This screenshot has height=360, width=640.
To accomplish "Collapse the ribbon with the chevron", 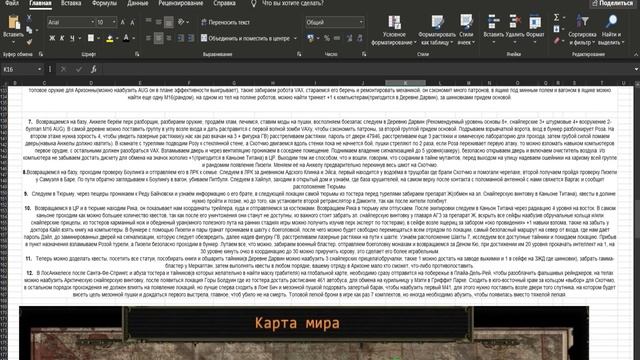I will [x=636, y=54].
